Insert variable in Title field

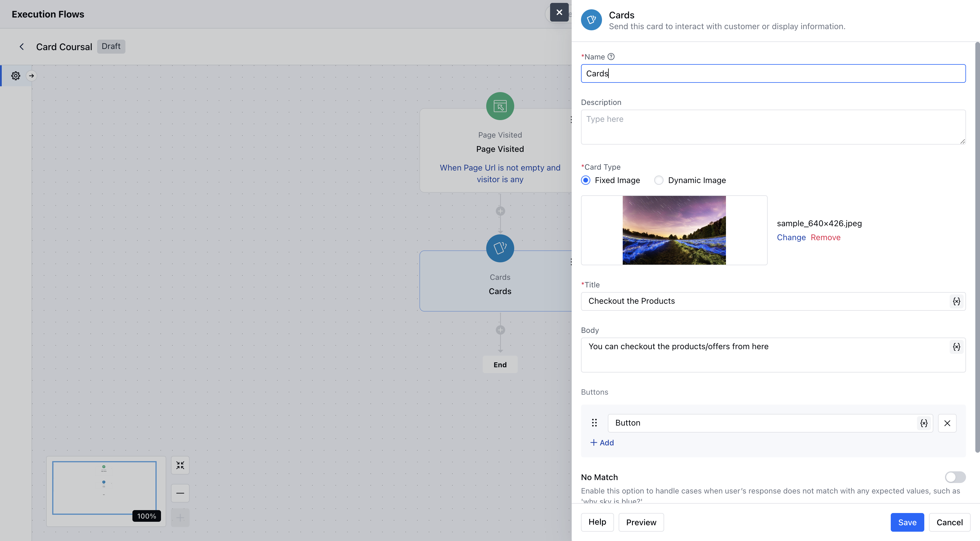[x=956, y=301]
